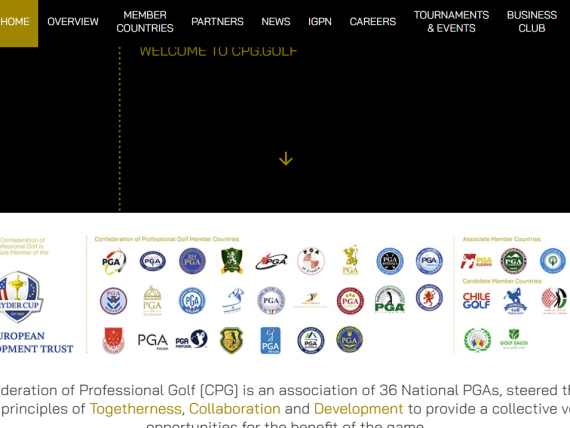Click the red pattern golfer Arabic logo

[x=554, y=300]
